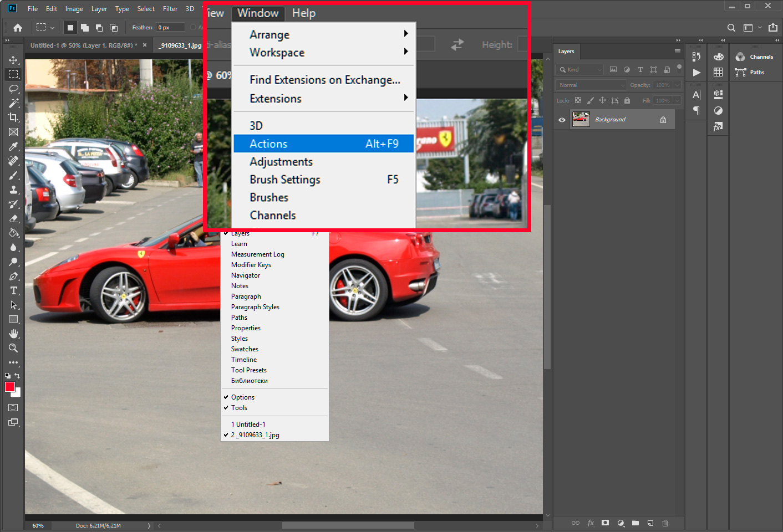Unlock the Background layer padlock
Screen dimensions: 783x532
tap(663, 119)
